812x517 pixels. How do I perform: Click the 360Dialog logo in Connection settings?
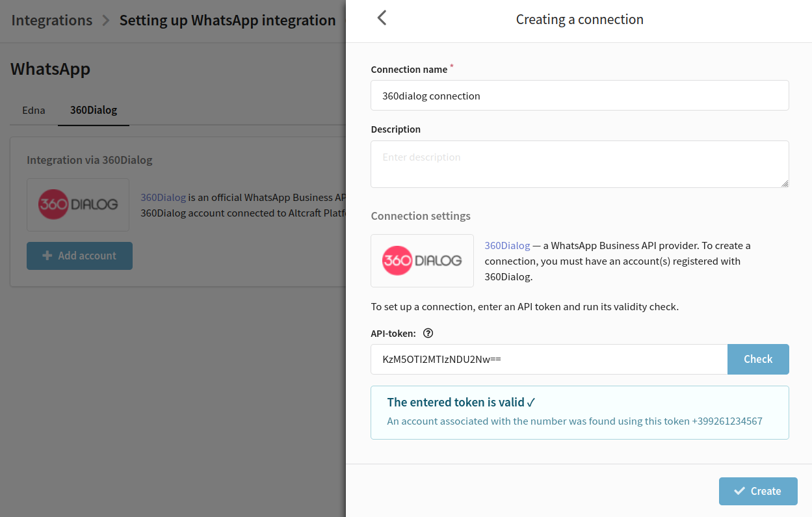tap(422, 261)
